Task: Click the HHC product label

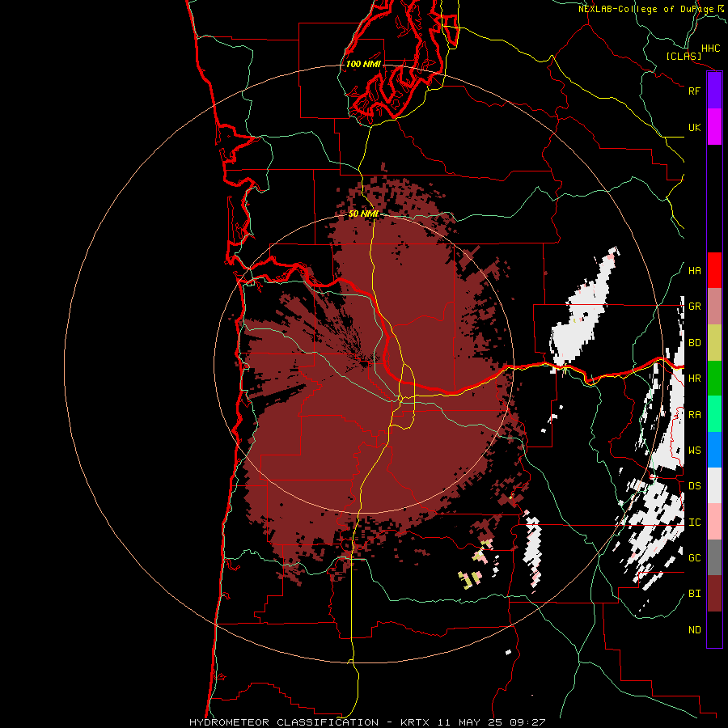Action: 710,49
